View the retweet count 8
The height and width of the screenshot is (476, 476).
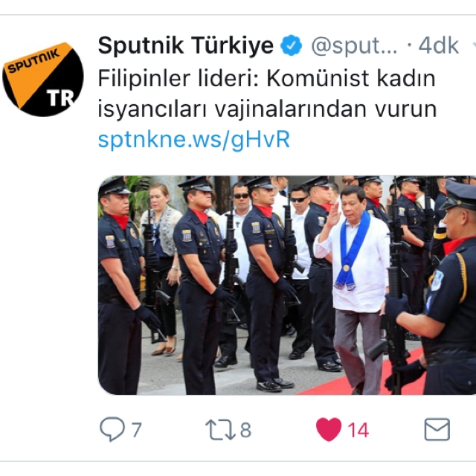[246, 430]
